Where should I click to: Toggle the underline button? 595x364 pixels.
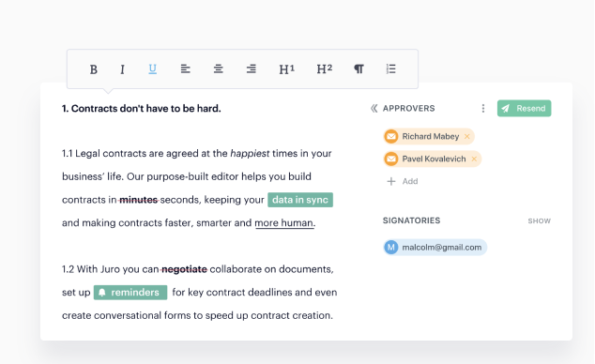pos(153,69)
